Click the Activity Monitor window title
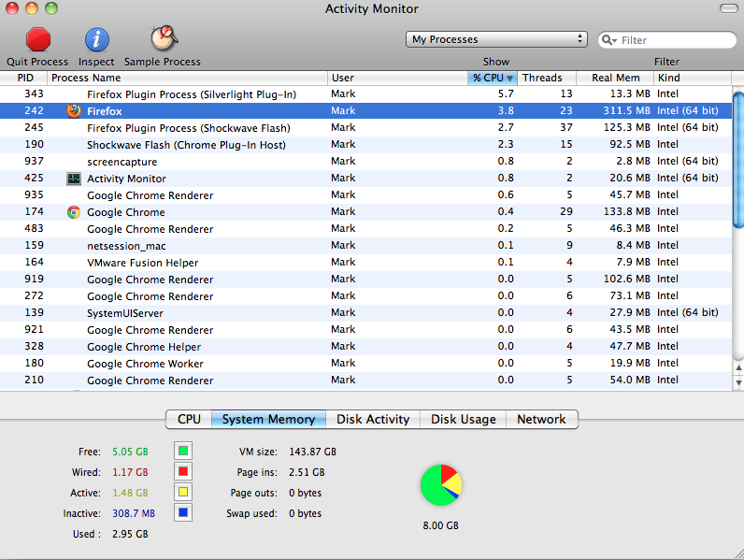The width and height of the screenshot is (744, 560). click(x=371, y=8)
